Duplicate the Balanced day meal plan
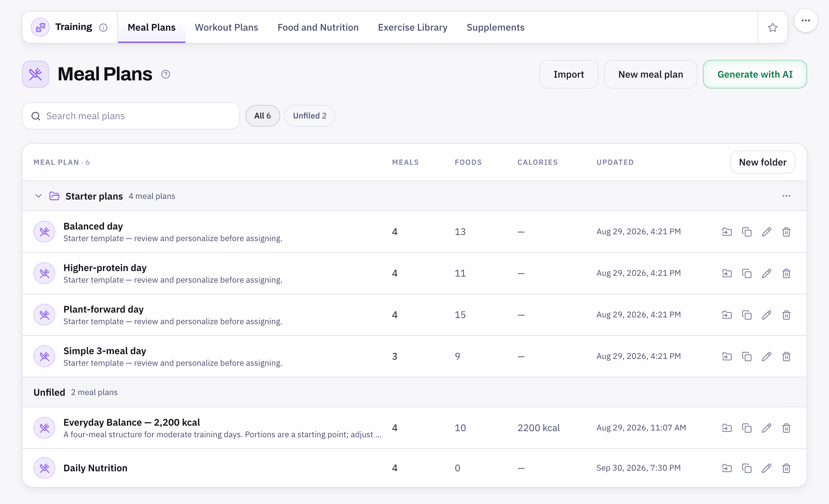The image size is (829, 504). 747,232
